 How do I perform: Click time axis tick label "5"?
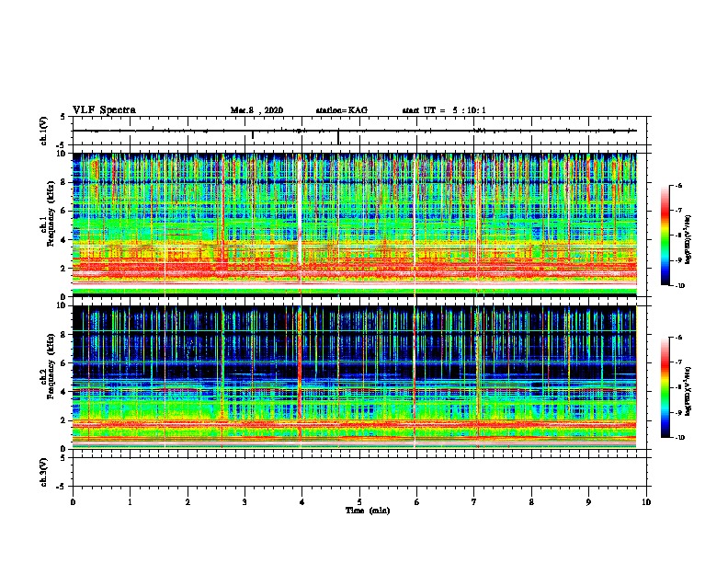point(359,502)
